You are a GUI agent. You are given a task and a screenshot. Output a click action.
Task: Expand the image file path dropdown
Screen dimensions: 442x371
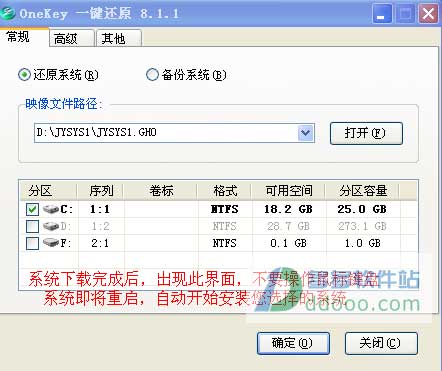click(305, 133)
